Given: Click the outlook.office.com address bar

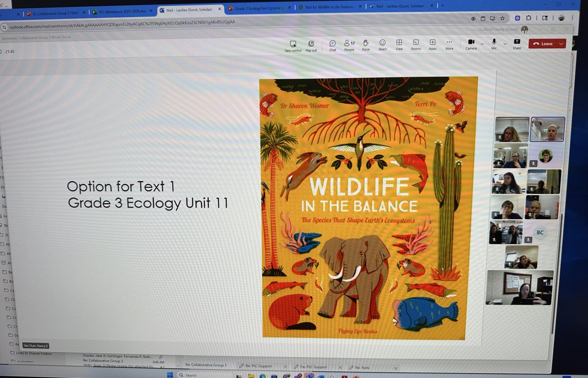Looking at the screenshot, I should [x=235, y=22].
